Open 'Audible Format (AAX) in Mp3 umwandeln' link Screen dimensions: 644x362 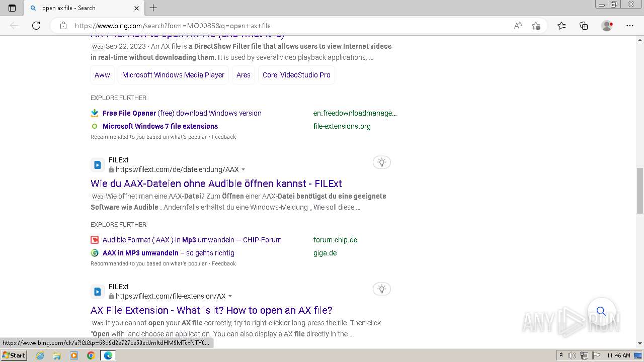click(x=192, y=240)
